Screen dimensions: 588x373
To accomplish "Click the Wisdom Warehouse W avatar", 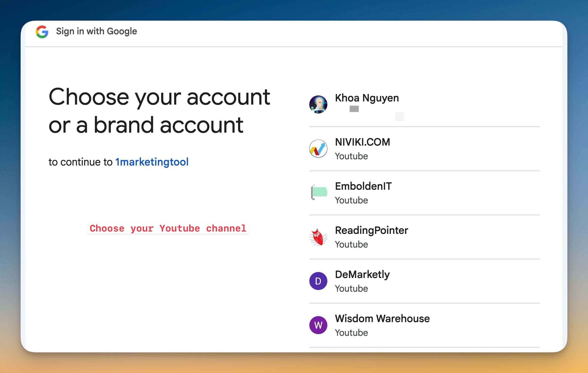I will [318, 325].
